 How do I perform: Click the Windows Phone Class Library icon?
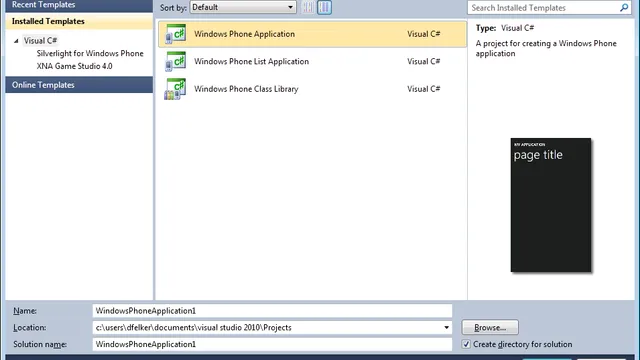[x=176, y=89]
